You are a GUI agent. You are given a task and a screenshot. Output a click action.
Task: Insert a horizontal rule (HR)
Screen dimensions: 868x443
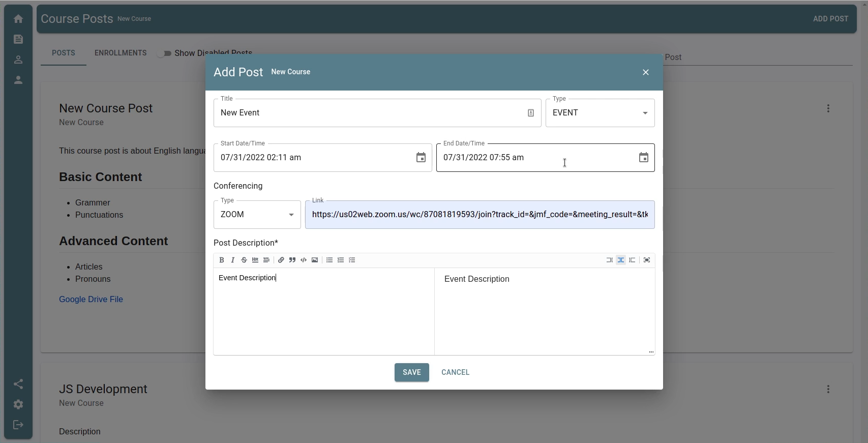255,260
